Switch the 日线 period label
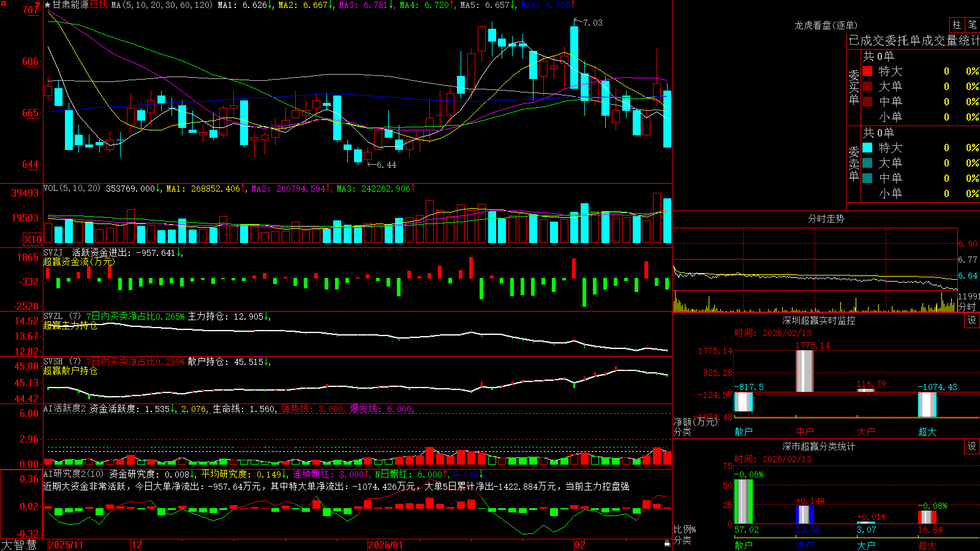Image resolution: width=980 pixels, height=551 pixels. coord(99,5)
